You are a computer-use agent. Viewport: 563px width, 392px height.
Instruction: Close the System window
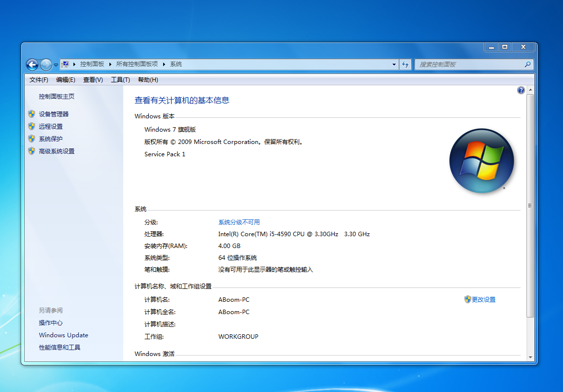524,47
